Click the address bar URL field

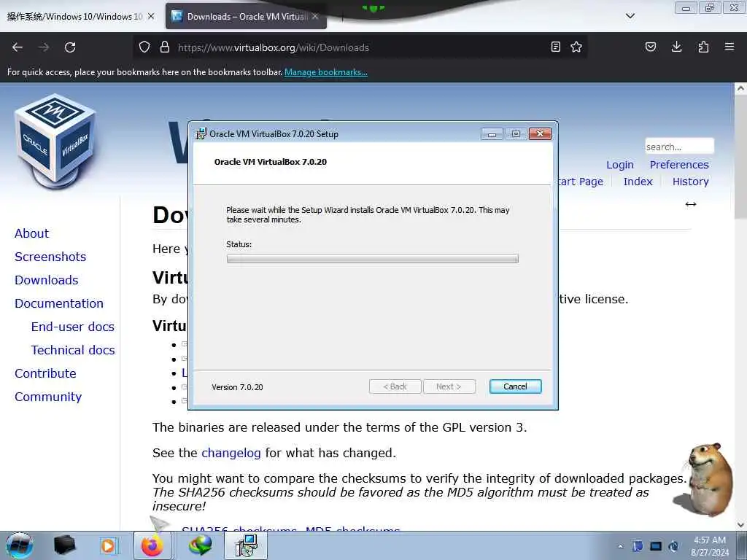pos(362,47)
